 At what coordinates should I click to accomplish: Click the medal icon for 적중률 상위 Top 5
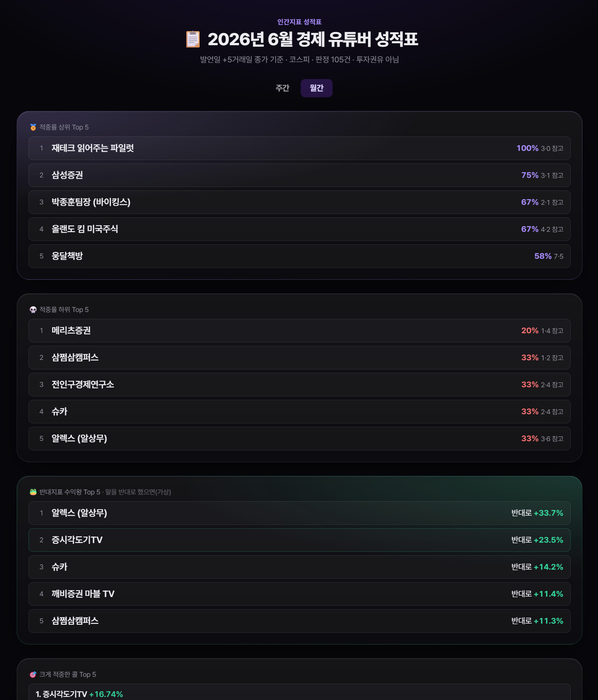[33, 127]
